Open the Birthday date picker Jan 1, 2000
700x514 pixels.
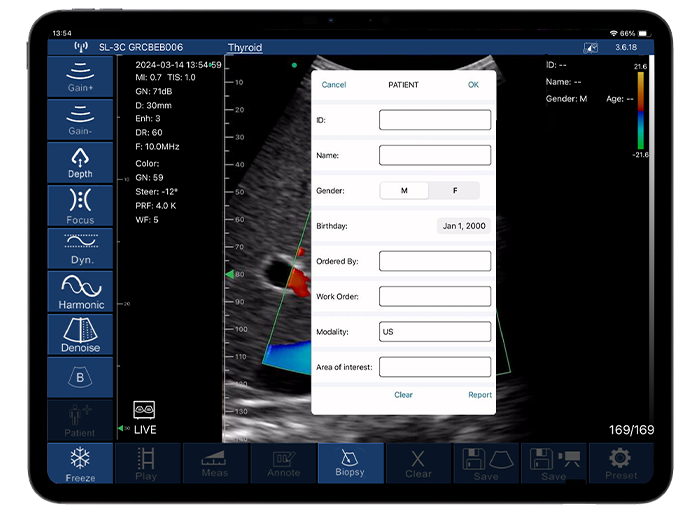[x=464, y=226]
